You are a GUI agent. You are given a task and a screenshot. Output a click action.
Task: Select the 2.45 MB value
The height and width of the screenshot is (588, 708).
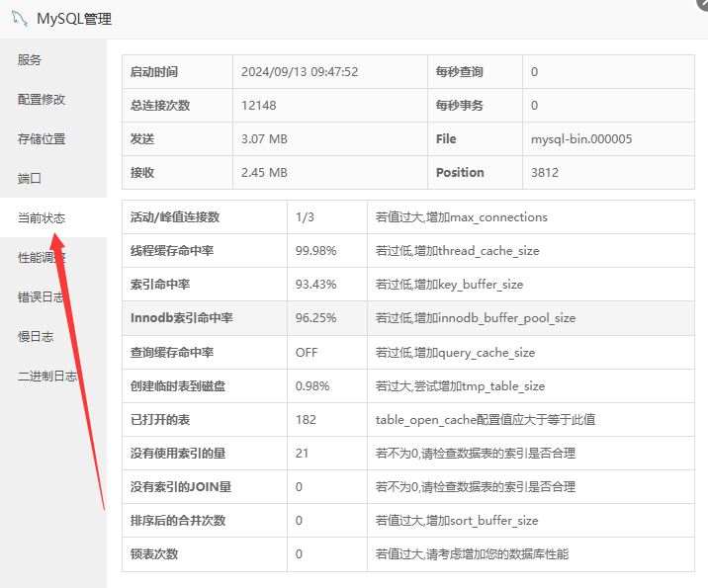[264, 172]
